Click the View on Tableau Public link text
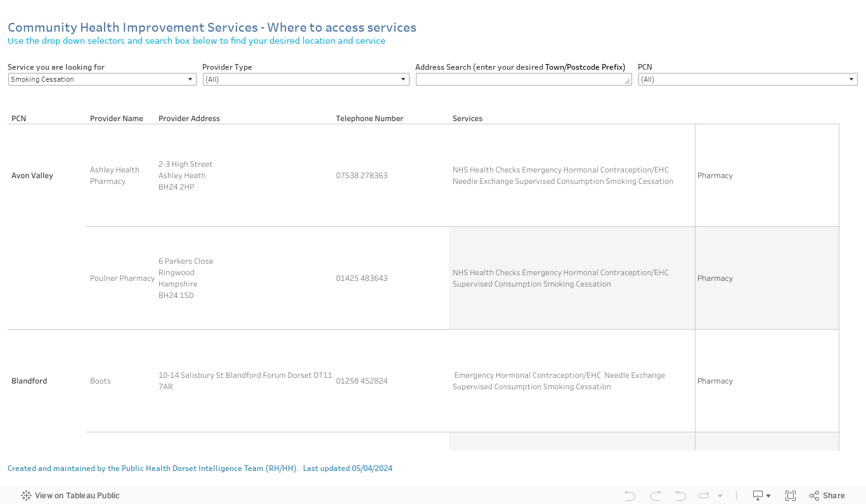 [x=77, y=496]
